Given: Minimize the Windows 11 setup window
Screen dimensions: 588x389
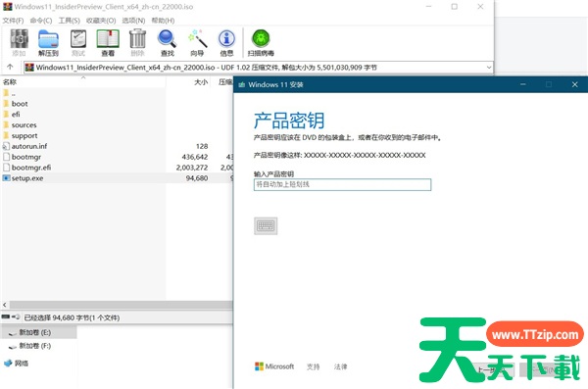Looking at the screenshot, I should [523, 85].
